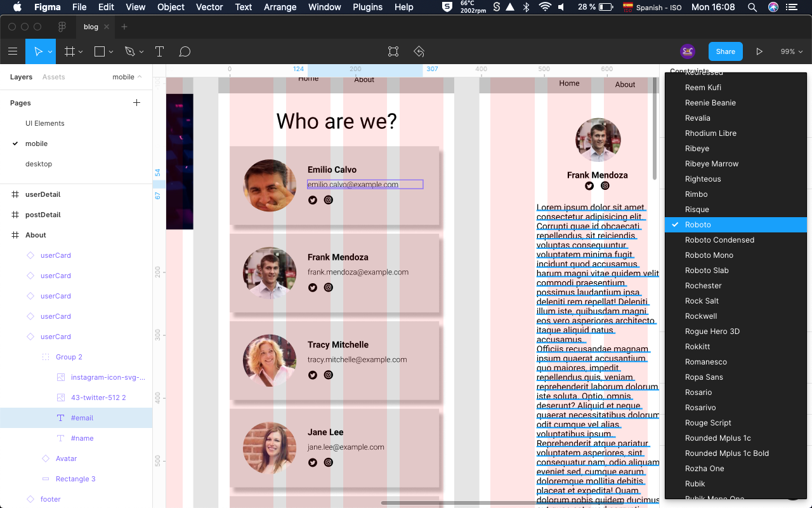The width and height of the screenshot is (812, 508).
Task: Click the Wi-Fi menu bar icon
Action: pyautogui.click(x=545, y=7)
